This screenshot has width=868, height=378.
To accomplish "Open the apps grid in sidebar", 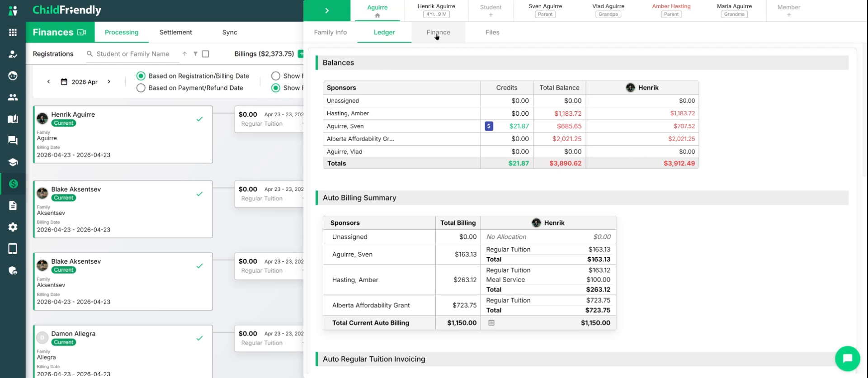I will click(13, 33).
